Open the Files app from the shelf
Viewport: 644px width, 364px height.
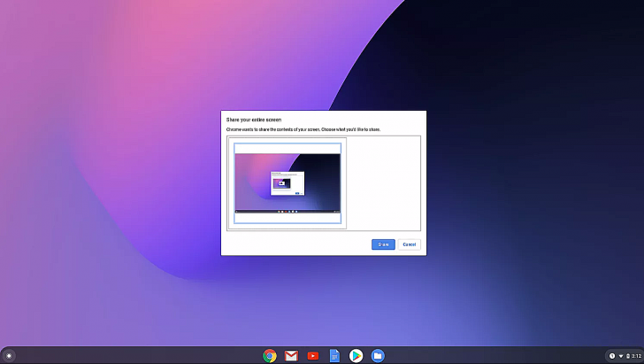pos(378,356)
